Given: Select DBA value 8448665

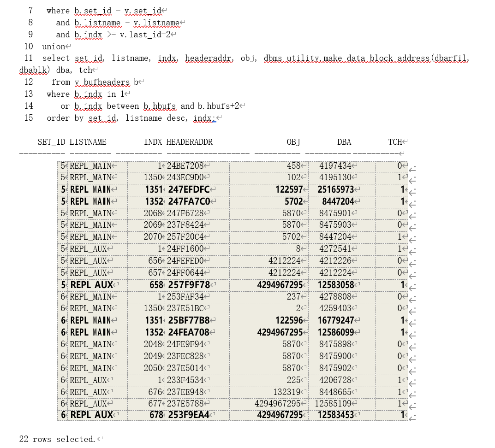Looking at the screenshot, I should click(x=335, y=392).
